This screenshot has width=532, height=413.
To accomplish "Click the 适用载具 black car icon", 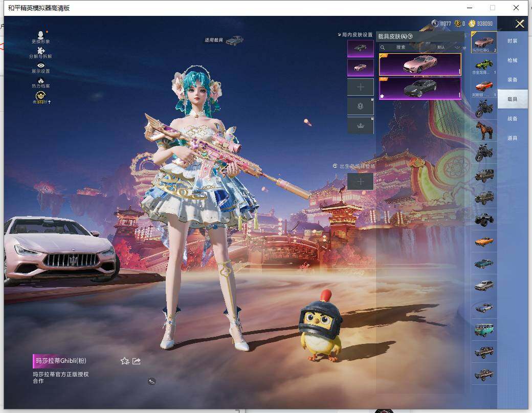I will (234, 40).
